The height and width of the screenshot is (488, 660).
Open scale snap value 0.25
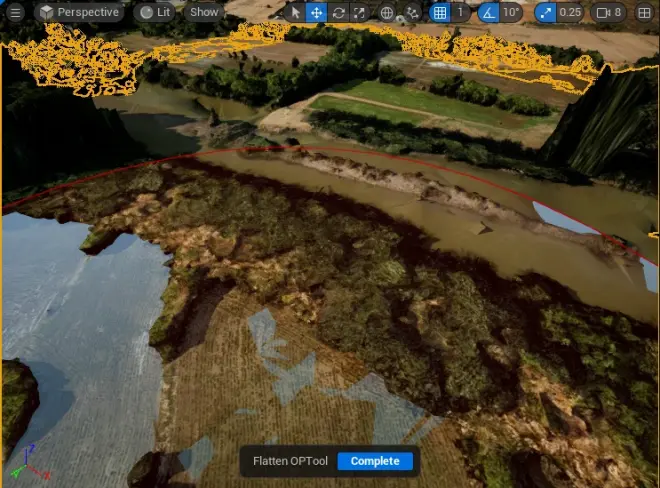tap(570, 13)
